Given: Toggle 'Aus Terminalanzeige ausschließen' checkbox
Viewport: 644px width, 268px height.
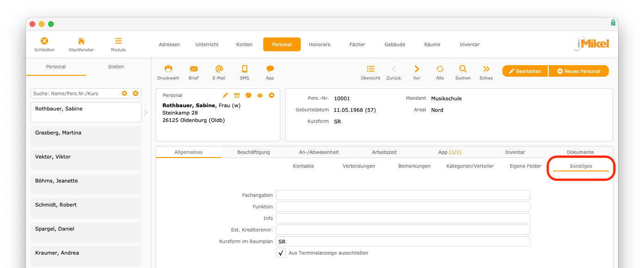Looking at the screenshot, I should [281, 253].
